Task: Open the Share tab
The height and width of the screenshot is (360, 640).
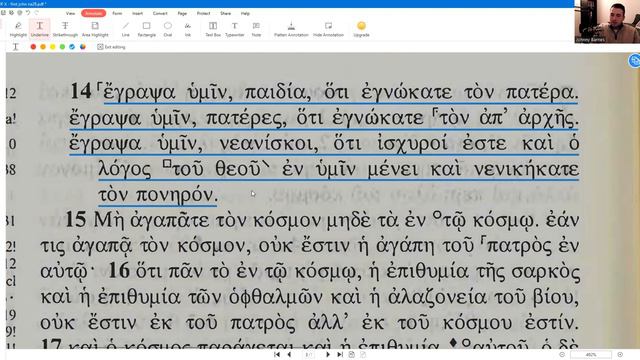Action: pos(225,13)
